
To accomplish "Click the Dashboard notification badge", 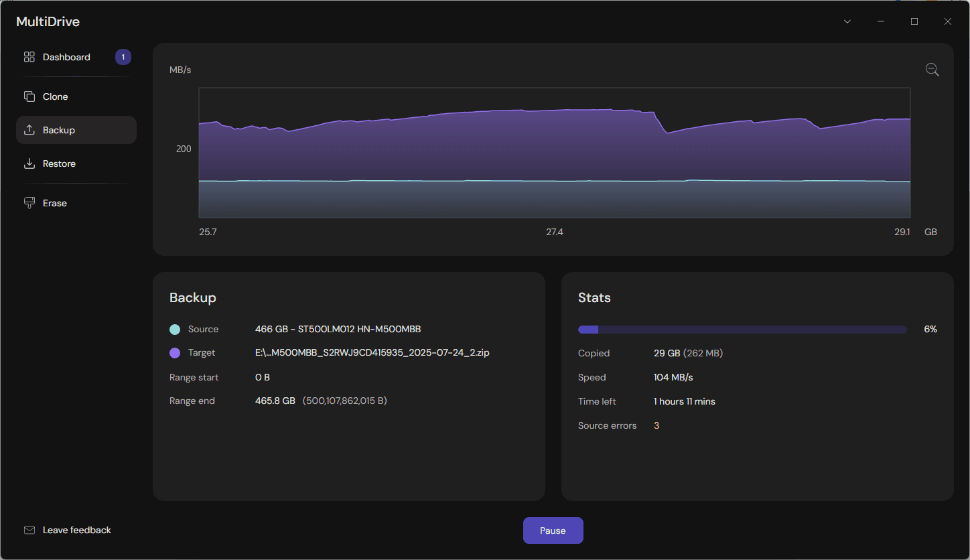I will point(123,57).
